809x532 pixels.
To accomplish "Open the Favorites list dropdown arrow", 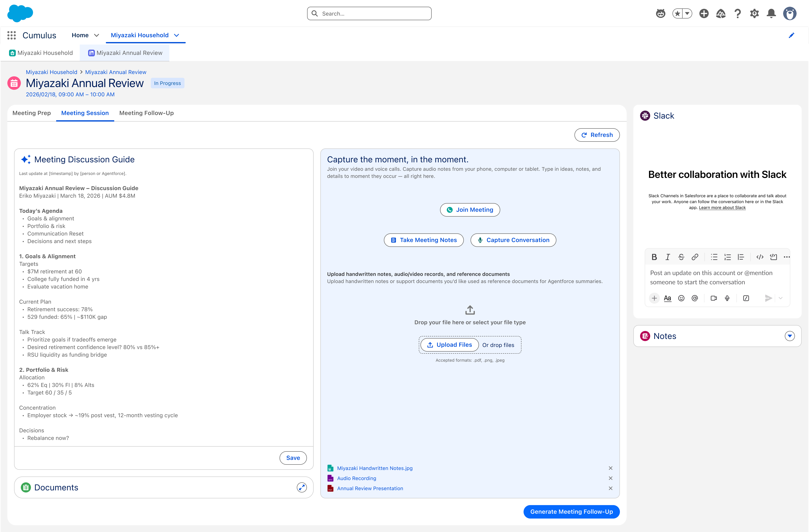I will coord(687,14).
